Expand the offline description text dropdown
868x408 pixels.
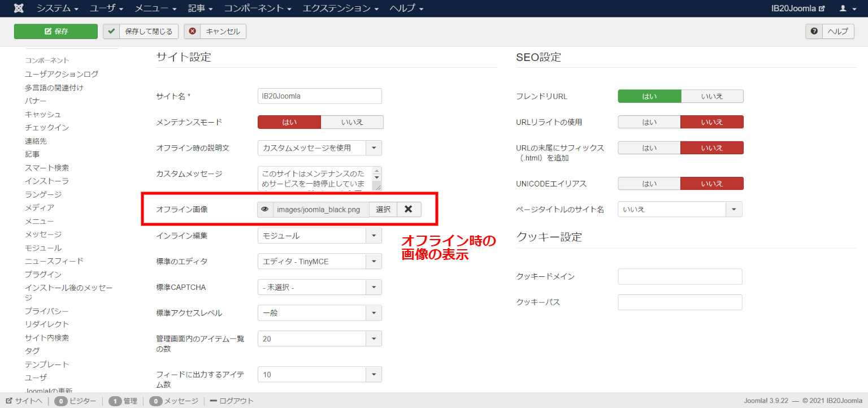click(x=374, y=148)
